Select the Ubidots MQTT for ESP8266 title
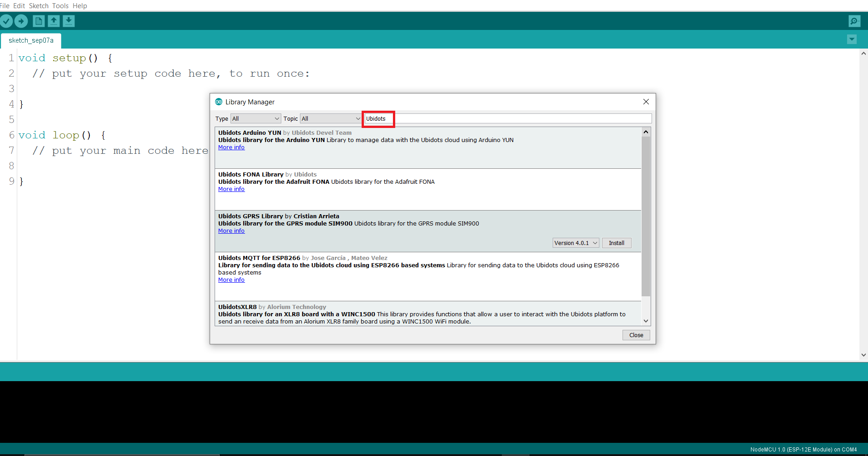Image resolution: width=868 pixels, height=456 pixels. pyautogui.click(x=259, y=258)
